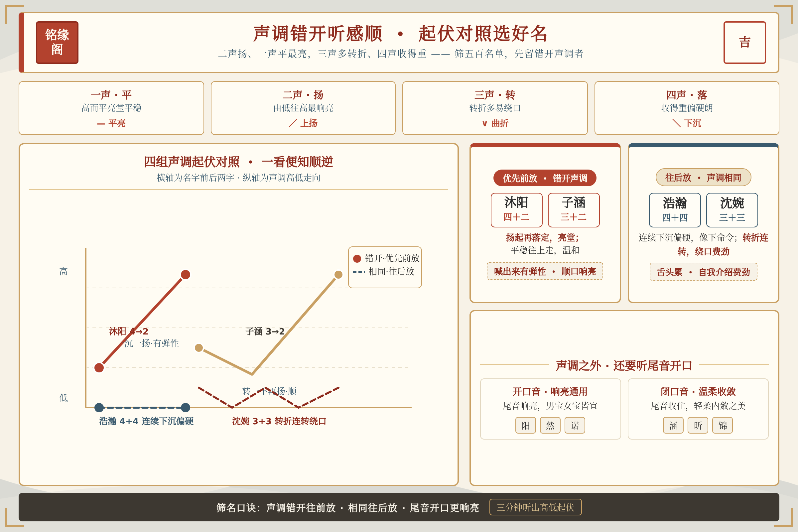This screenshot has width=798, height=532.
Task: Click the label 子涵 3→2
Action: [265, 331]
